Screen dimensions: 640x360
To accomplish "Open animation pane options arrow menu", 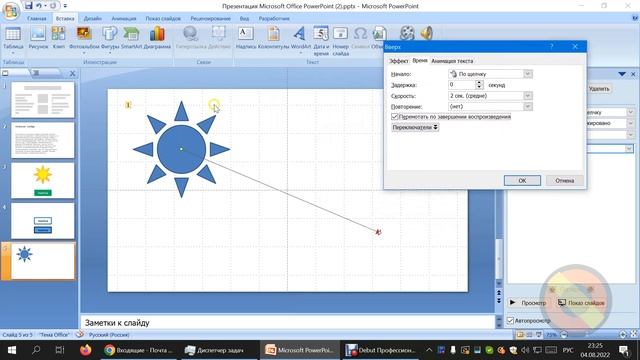I will (622, 74).
